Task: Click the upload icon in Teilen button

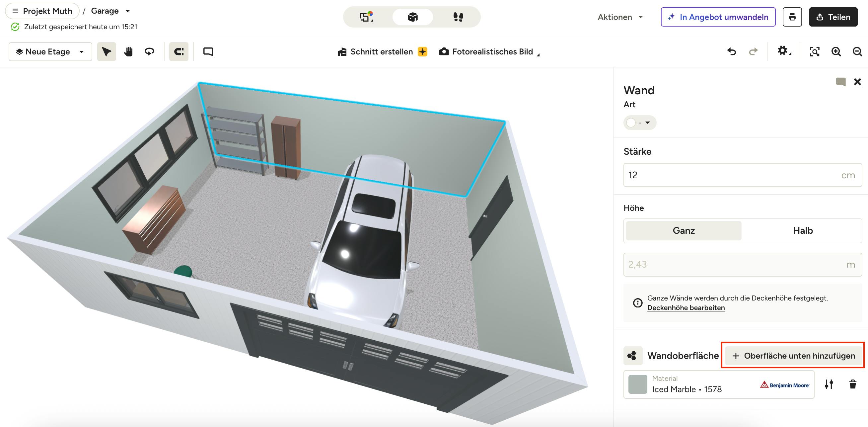Action: click(820, 17)
